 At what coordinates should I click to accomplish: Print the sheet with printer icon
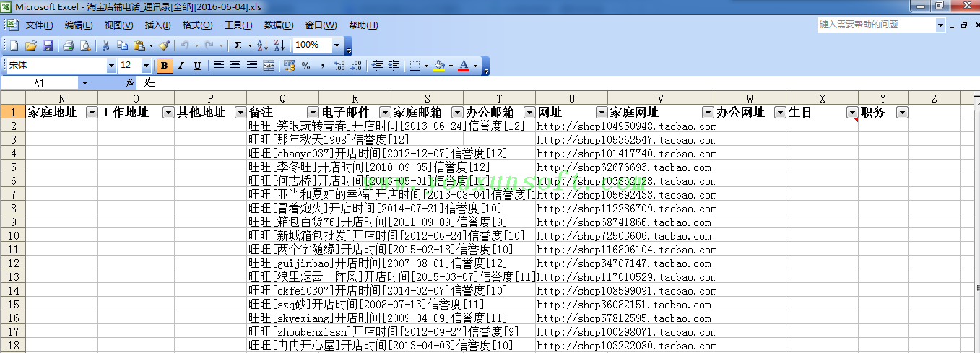tap(69, 45)
